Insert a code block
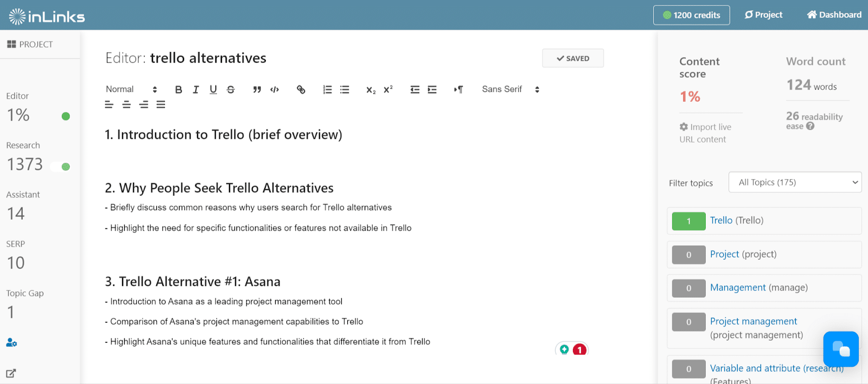This screenshot has width=868, height=384. 275,89
